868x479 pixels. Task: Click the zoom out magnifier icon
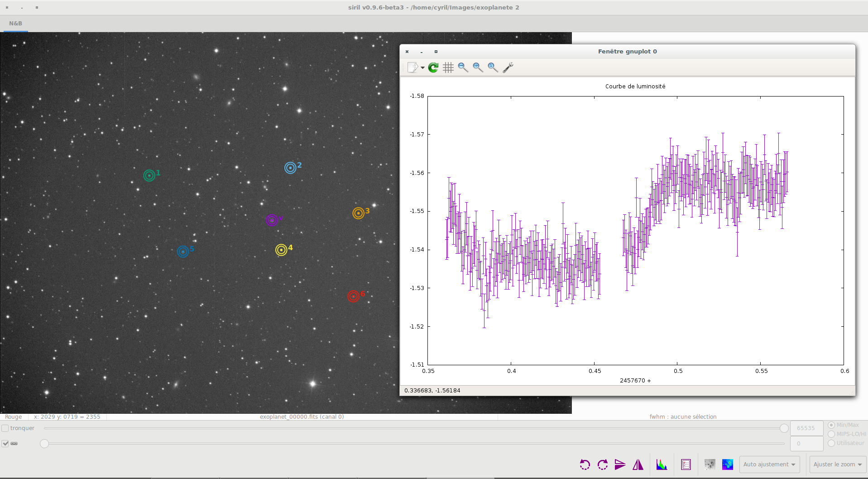[x=463, y=68]
